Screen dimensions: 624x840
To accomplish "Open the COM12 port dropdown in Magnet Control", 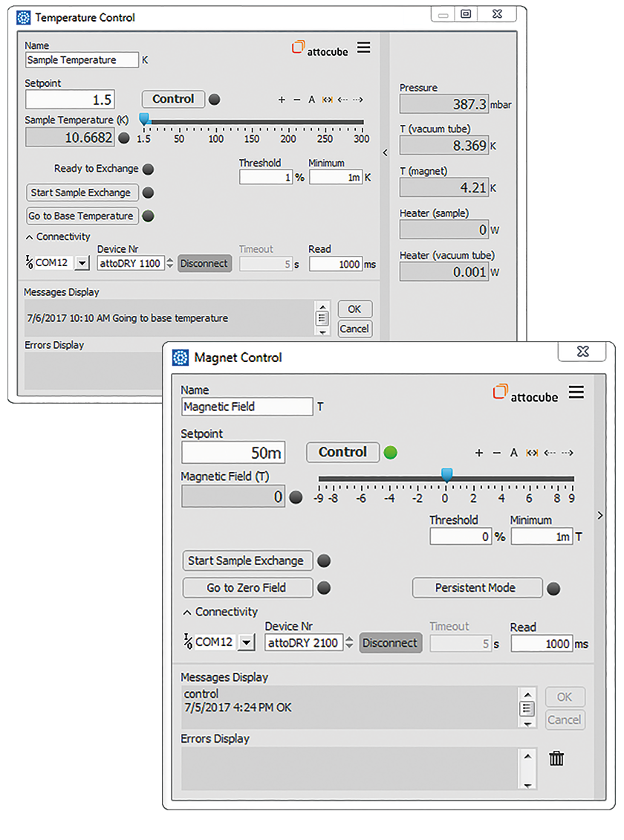I will pos(247,642).
